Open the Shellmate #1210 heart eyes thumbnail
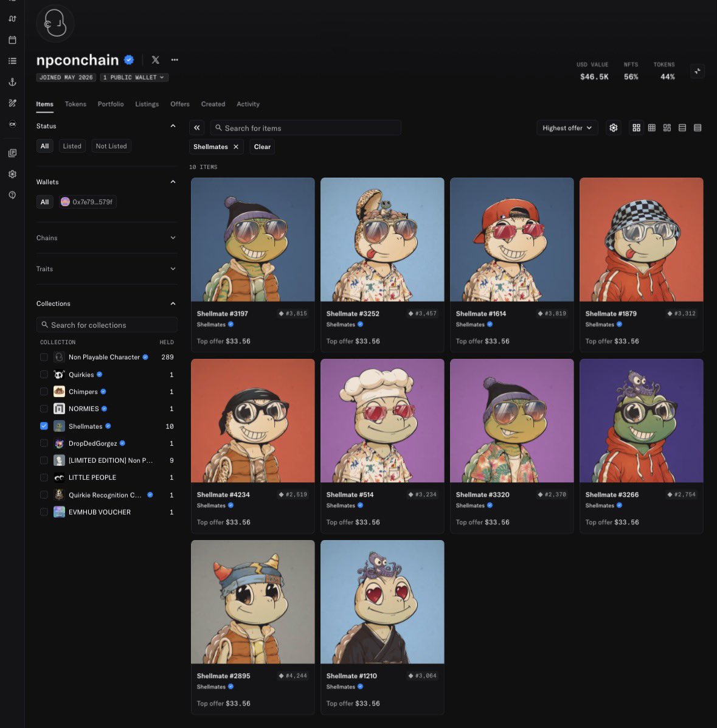This screenshot has width=717, height=728. point(382,601)
